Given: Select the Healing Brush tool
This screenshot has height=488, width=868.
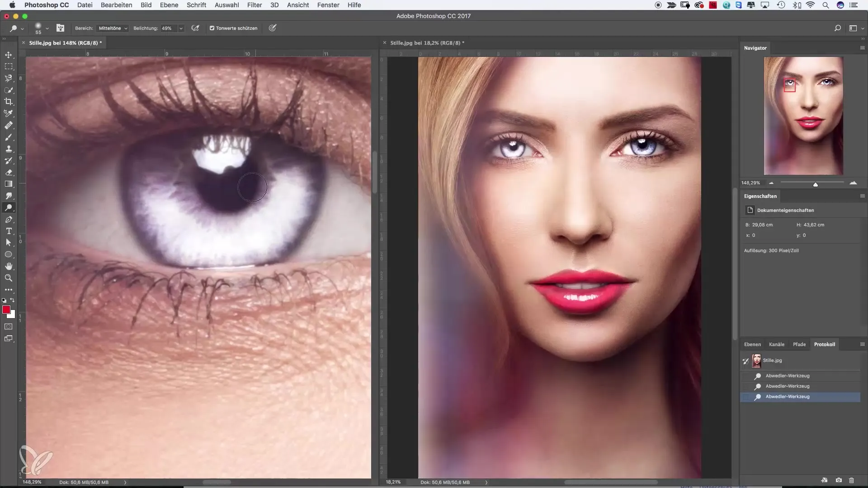Looking at the screenshot, I should click(x=9, y=125).
